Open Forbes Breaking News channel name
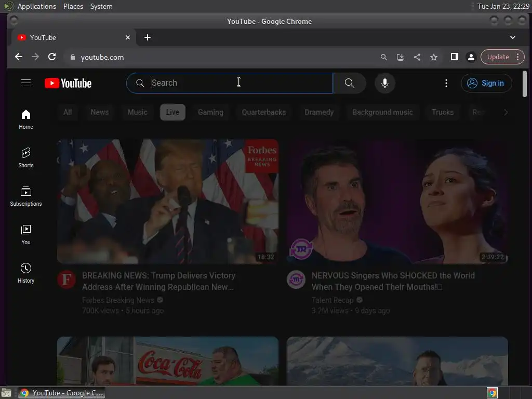 (118, 300)
